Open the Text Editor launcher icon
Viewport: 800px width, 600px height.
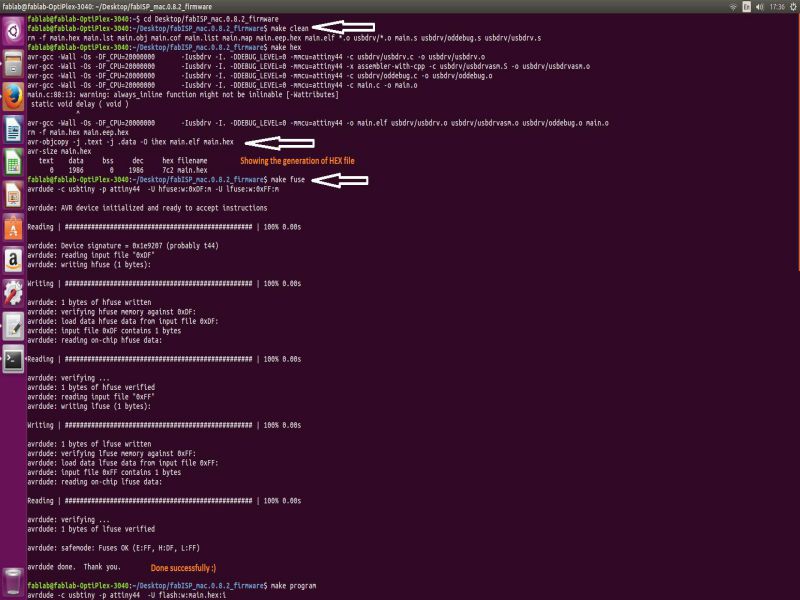[x=13, y=327]
